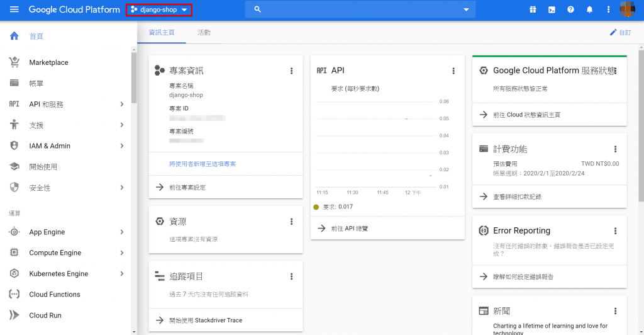Viewport: 644px width, 335px height.
Task: Expand the 安全性 submenu chevron
Action: pyautogui.click(x=121, y=188)
